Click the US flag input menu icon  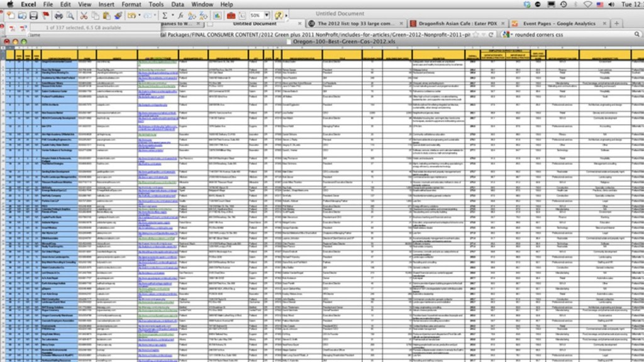pyautogui.click(x=599, y=4)
